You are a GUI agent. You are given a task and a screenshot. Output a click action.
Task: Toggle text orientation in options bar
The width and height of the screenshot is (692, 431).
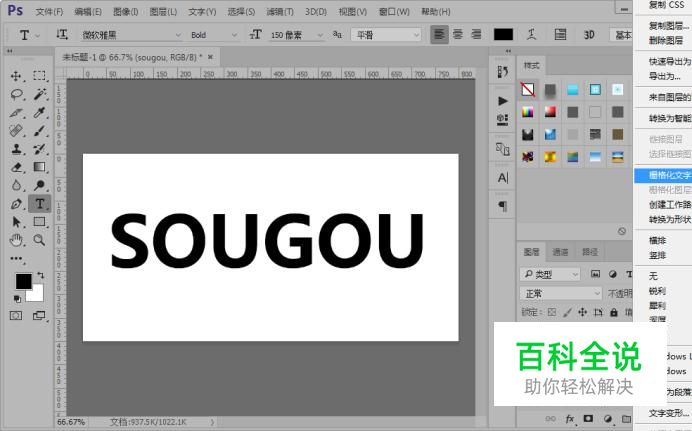[62, 34]
